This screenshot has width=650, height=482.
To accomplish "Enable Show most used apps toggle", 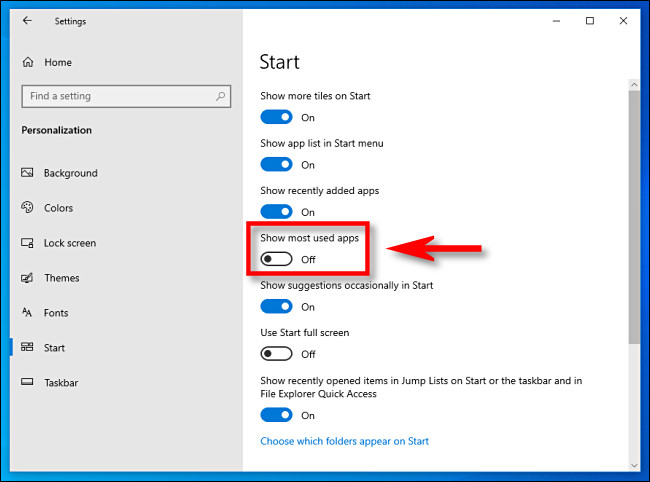I will [276, 259].
